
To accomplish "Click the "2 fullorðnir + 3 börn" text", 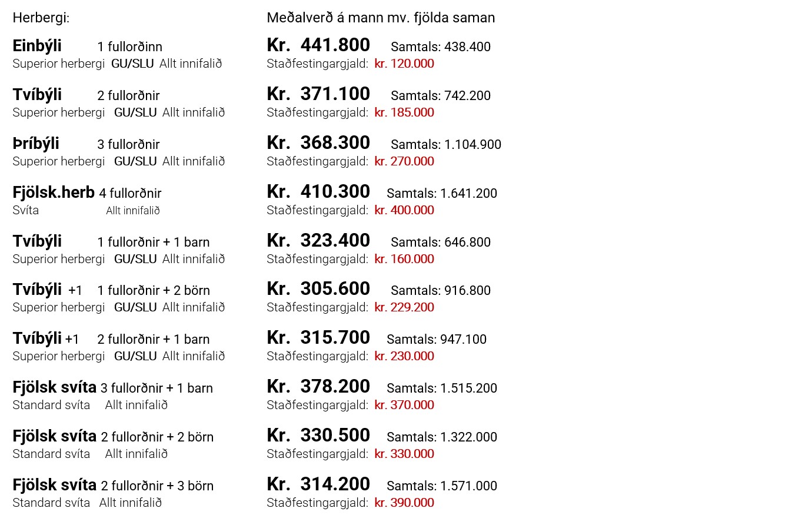I will tap(157, 486).
